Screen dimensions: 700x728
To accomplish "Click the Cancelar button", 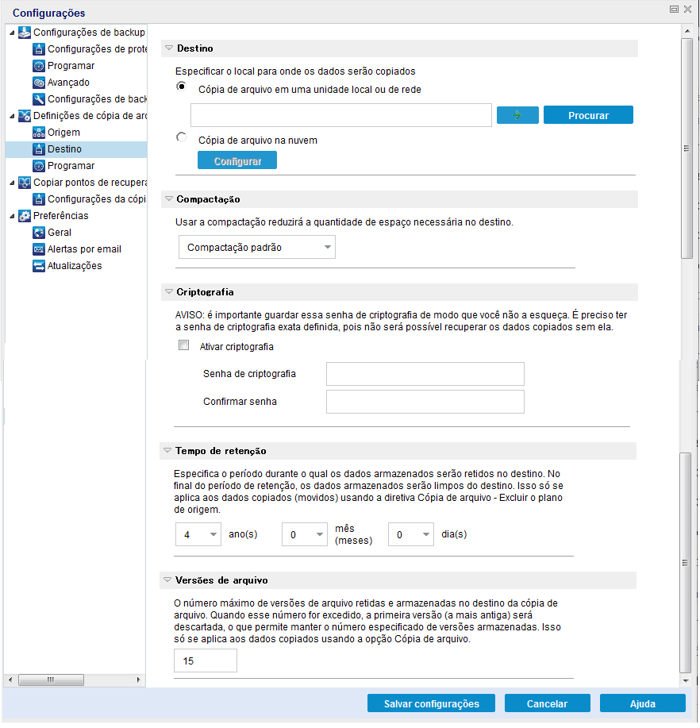I will click(x=548, y=704).
